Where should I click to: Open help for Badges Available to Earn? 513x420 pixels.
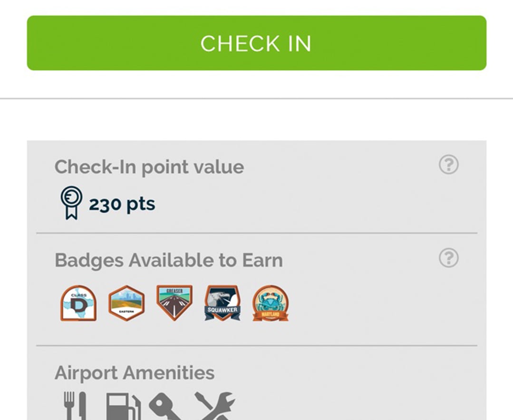pos(448,258)
